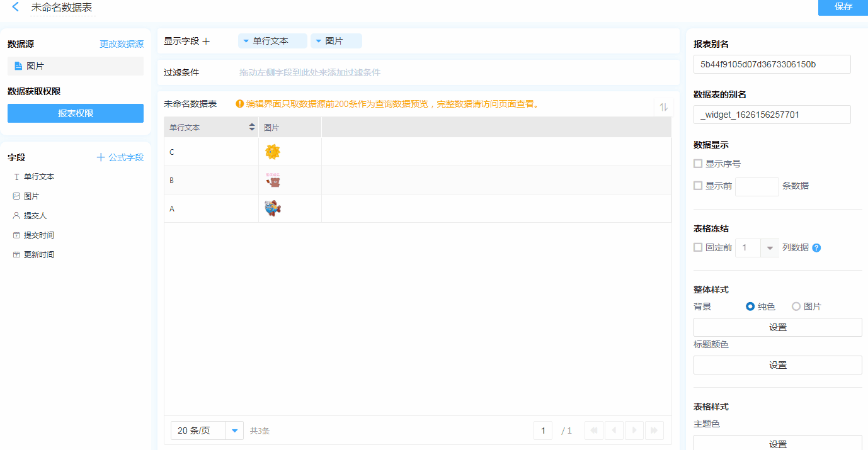Open 设置 under 标题颜色
The width and height of the screenshot is (868, 450).
[x=777, y=365]
